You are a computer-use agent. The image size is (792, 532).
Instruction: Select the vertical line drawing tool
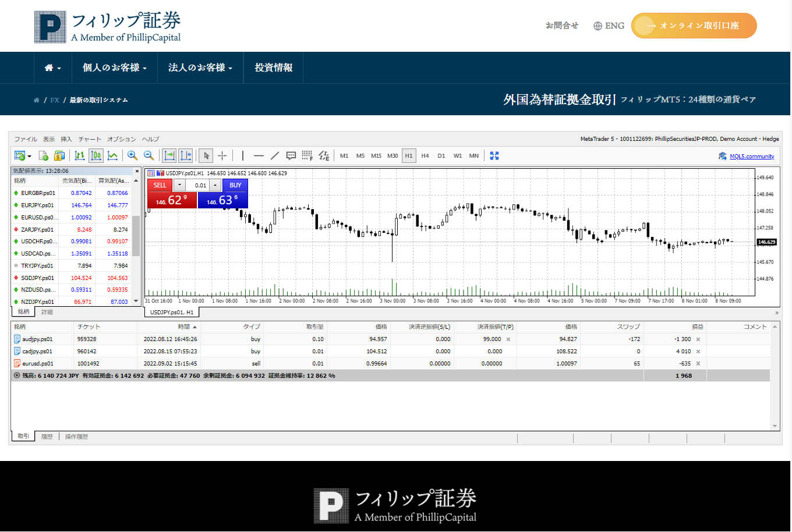243,155
